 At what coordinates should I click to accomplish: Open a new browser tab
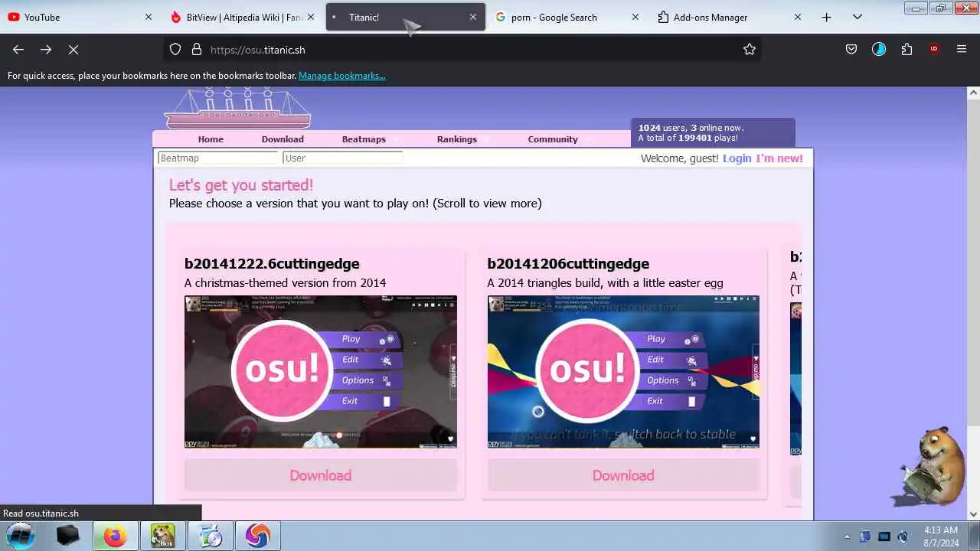pos(826,17)
